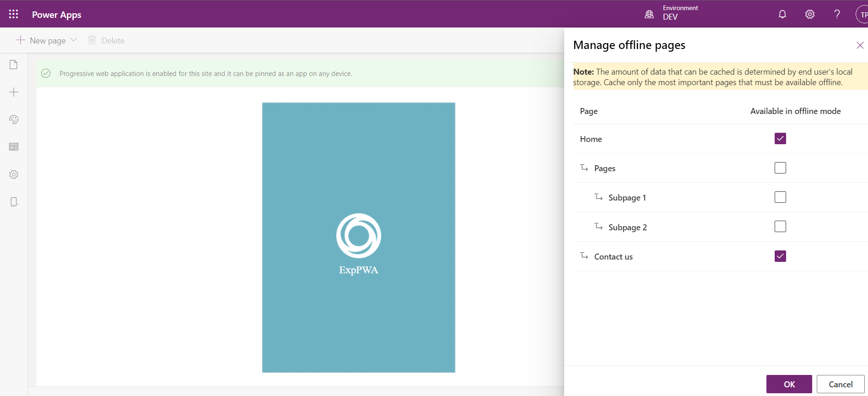Uncheck offline mode for Home page
The image size is (868, 396).
(x=780, y=139)
